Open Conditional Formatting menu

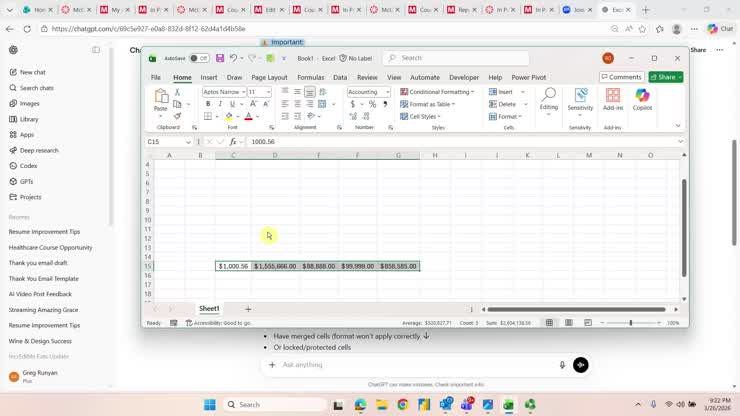coord(437,92)
